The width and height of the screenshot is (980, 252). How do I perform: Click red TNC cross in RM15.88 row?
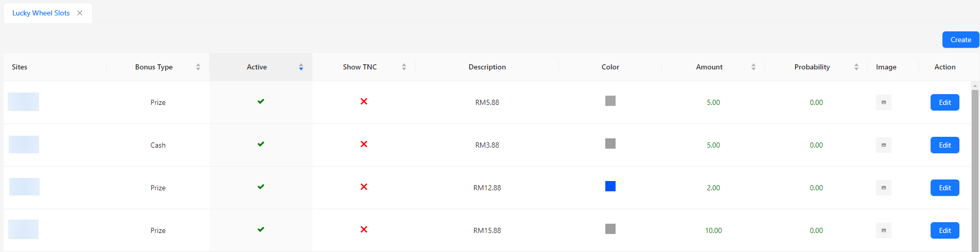[x=364, y=229]
